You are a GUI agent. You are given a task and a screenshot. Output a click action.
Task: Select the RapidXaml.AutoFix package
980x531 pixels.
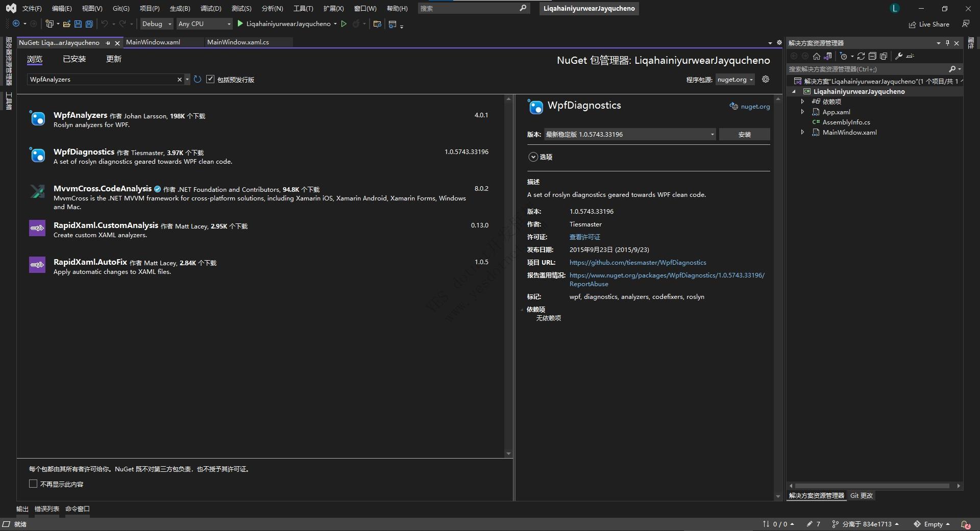260,266
